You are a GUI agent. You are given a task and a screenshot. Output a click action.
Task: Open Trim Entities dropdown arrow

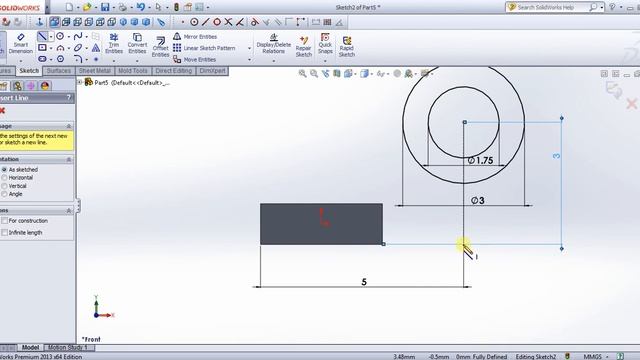pyautogui.click(x=114, y=60)
